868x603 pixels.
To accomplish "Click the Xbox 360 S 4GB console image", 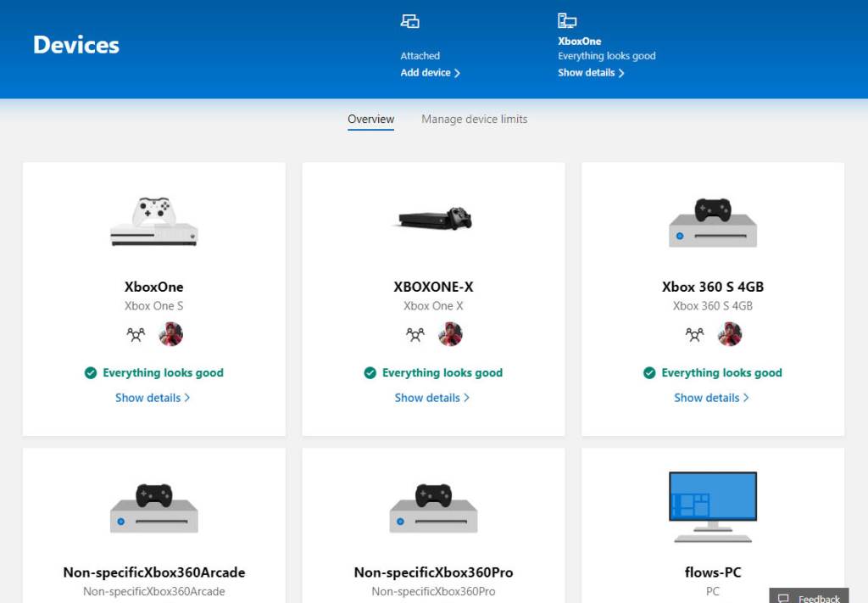I will [712, 222].
